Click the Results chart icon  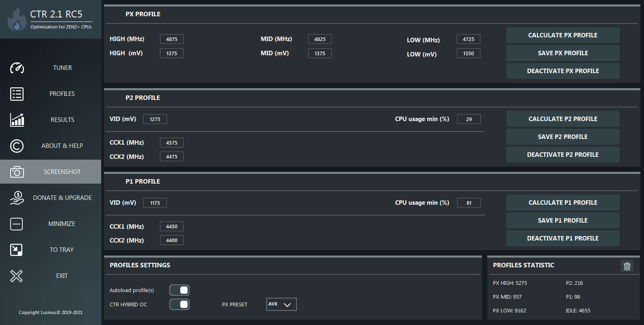coord(17,120)
